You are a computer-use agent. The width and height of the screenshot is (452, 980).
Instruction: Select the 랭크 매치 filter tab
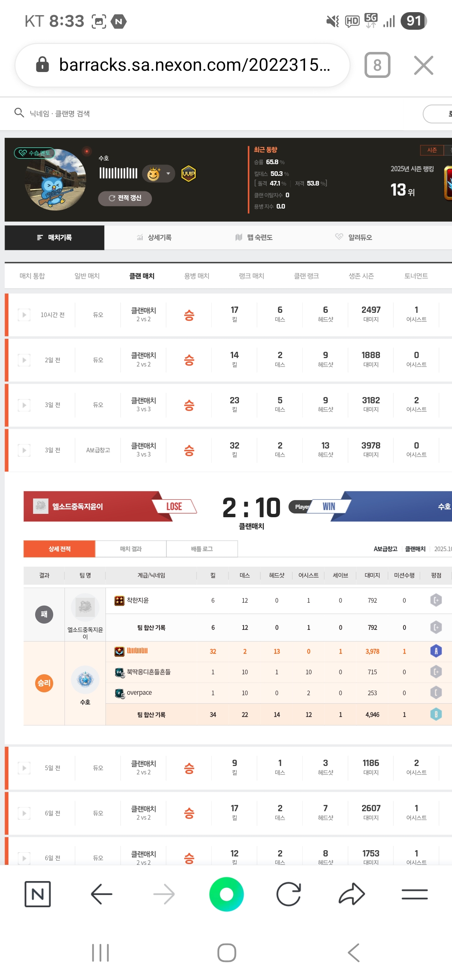pyautogui.click(x=252, y=276)
